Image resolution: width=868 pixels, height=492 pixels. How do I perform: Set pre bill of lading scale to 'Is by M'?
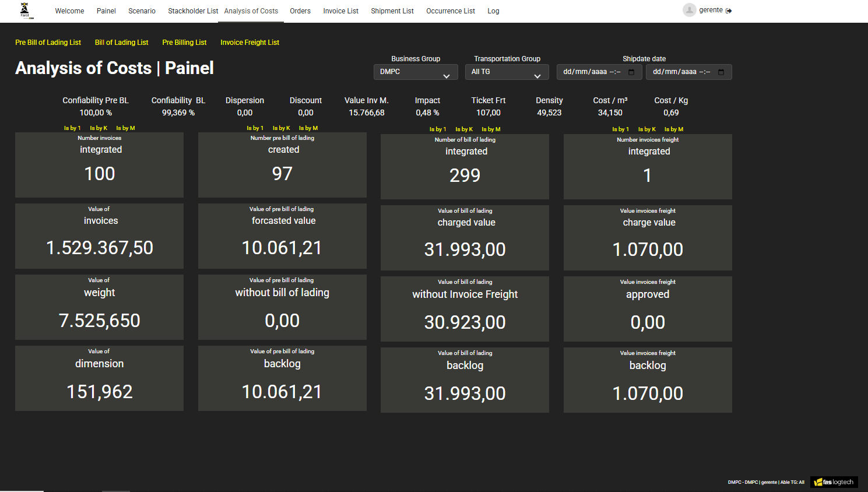pos(308,128)
